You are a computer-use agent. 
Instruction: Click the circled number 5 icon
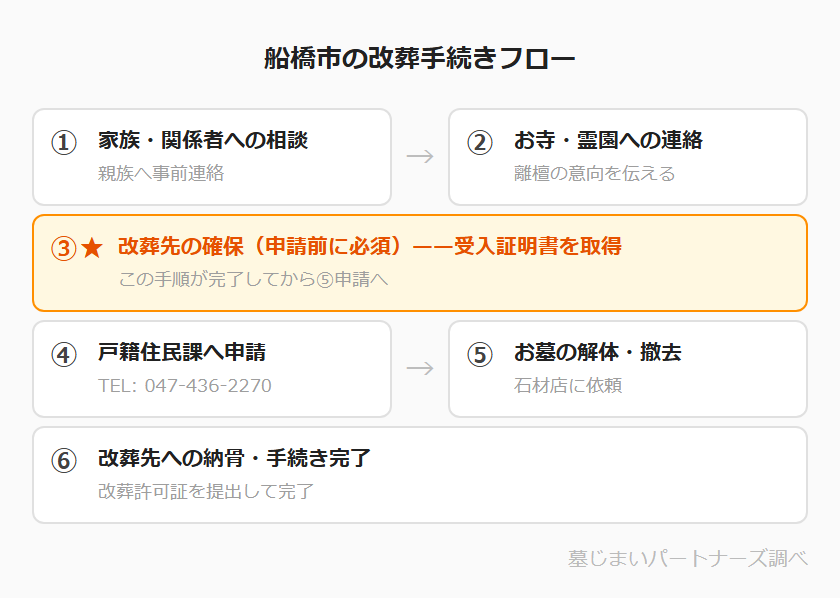(480, 354)
